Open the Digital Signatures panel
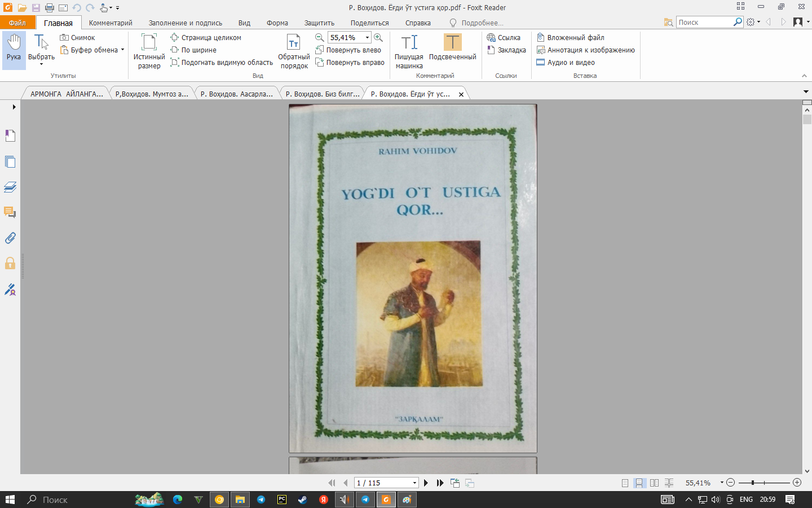The height and width of the screenshot is (508, 812). click(10, 290)
